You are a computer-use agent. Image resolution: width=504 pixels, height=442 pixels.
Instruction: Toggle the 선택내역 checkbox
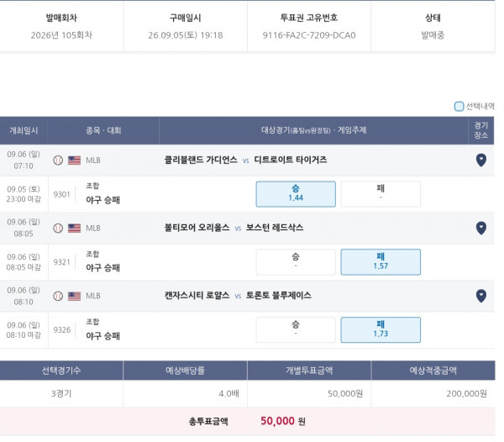coord(459,106)
